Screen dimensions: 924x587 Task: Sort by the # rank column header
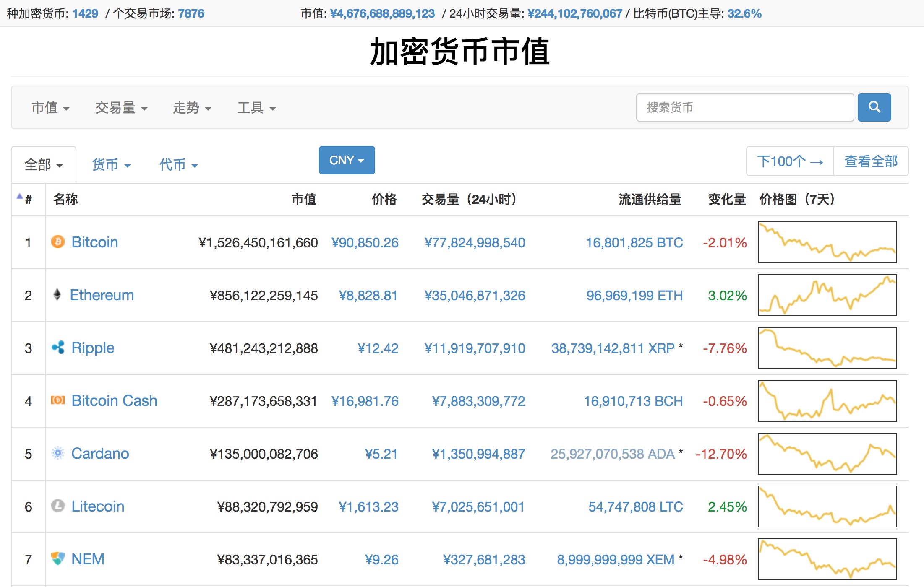[28, 200]
